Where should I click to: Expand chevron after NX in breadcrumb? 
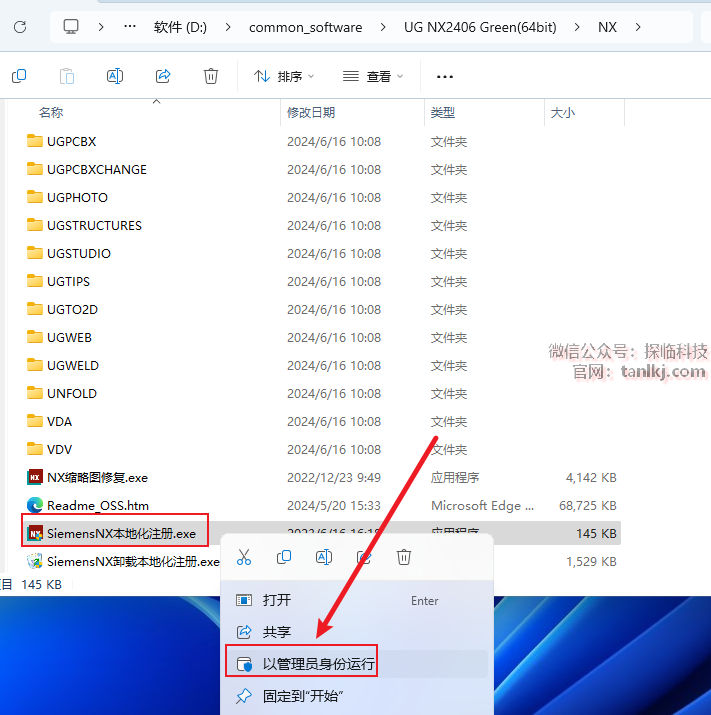(638, 27)
